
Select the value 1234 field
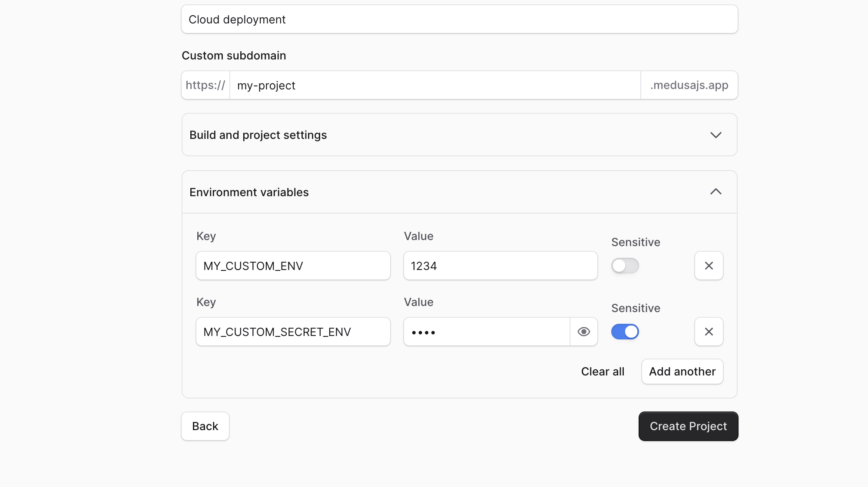point(500,266)
